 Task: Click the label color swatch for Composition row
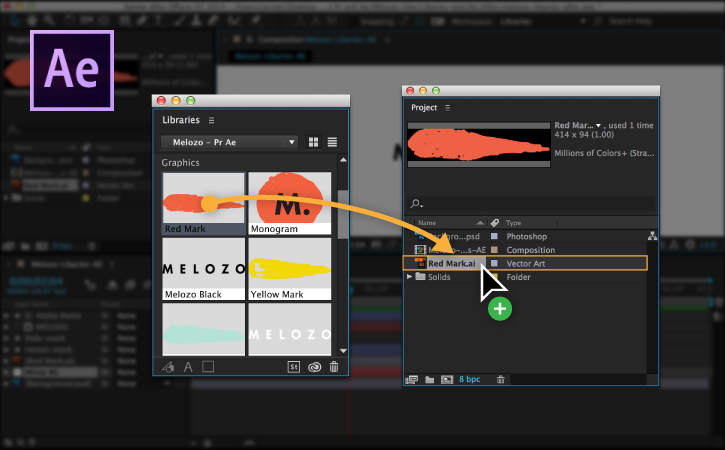tap(494, 250)
